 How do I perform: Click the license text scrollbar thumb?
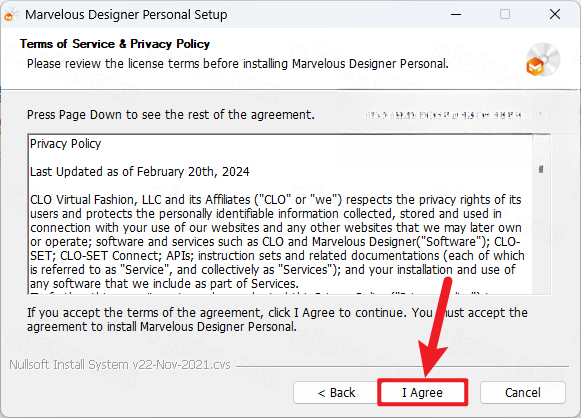(541, 169)
